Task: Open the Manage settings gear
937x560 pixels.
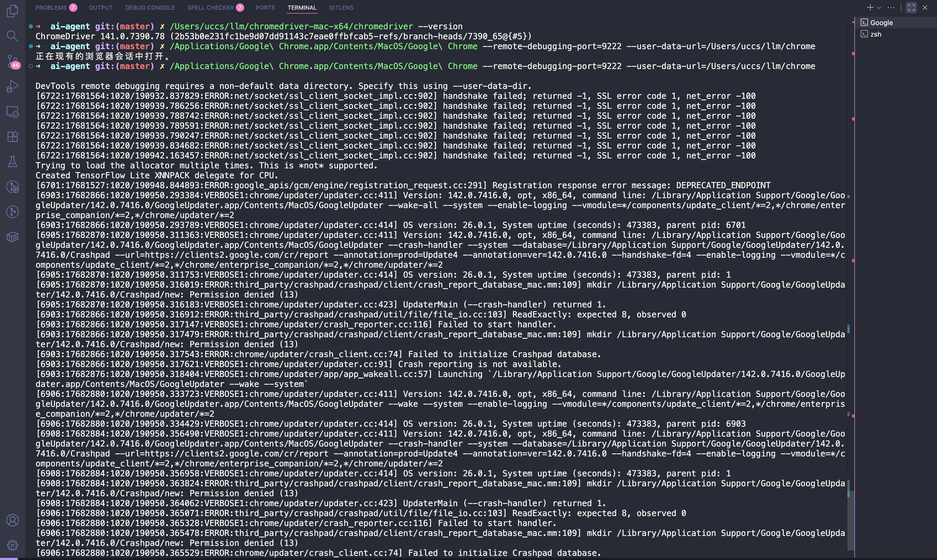Action: tap(13, 545)
